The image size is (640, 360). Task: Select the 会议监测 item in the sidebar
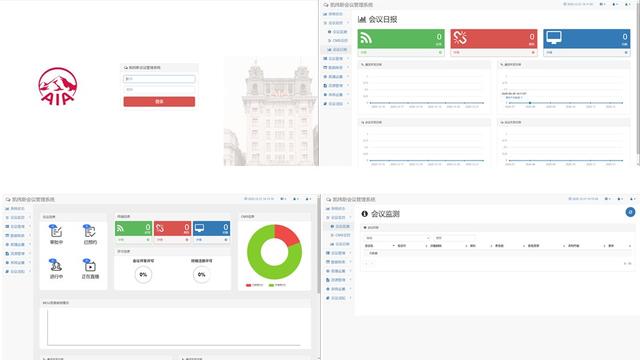coord(340,226)
